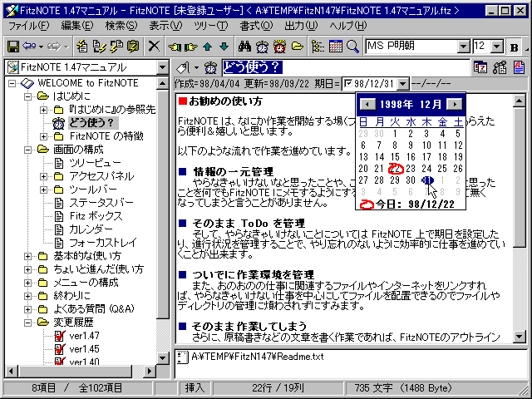
Task: Expand the アクセスパネル folder
Action: [x=44, y=176]
